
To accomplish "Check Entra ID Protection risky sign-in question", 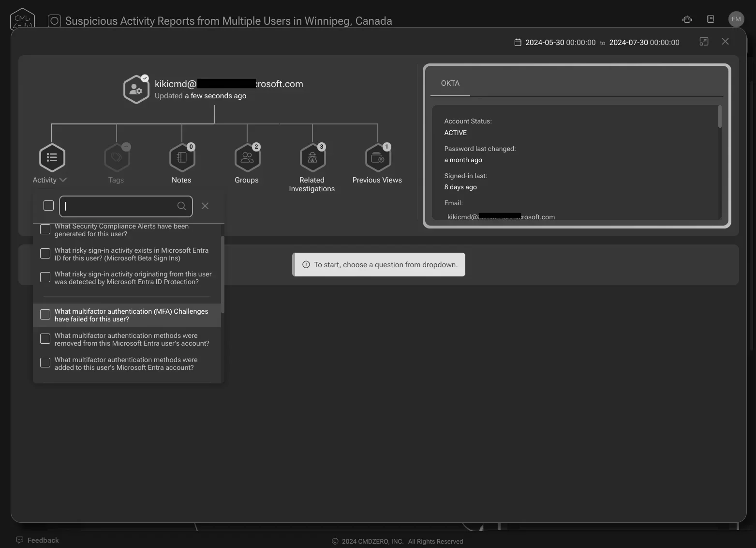I will tap(45, 277).
